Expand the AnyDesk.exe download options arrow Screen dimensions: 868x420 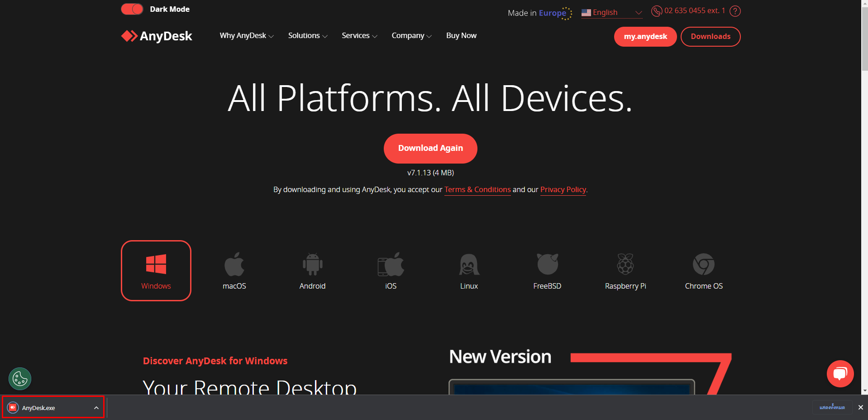(x=96, y=408)
